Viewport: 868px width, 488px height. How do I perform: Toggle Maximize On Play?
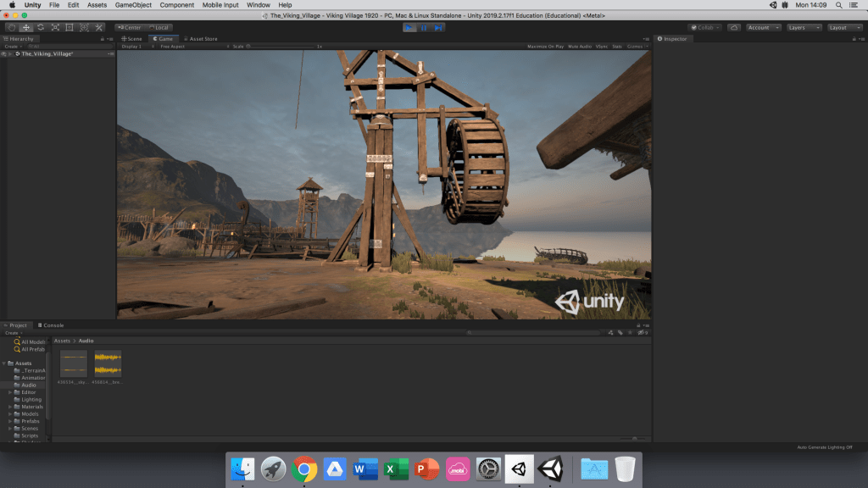(x=547, y=47)
